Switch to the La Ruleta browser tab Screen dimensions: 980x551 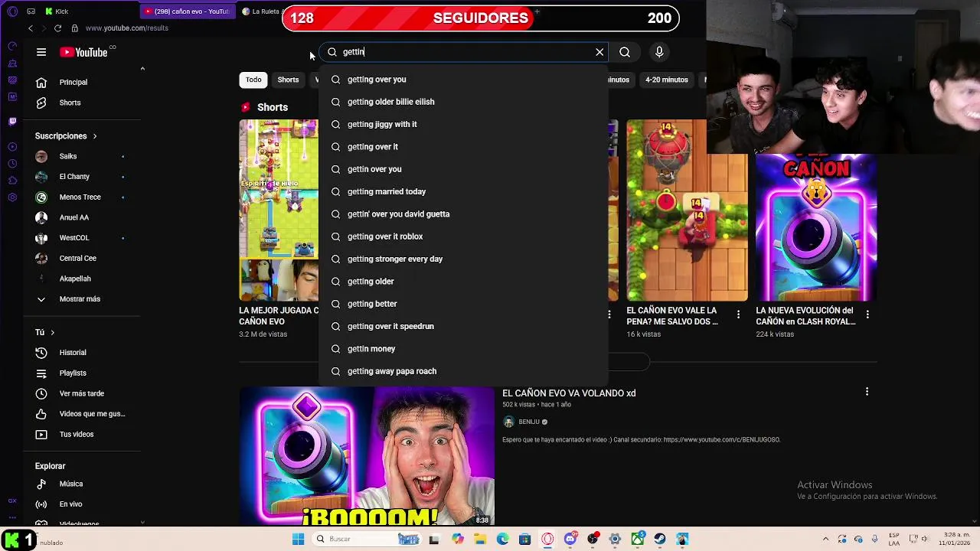pyautogui.click(x=260, y=11)
